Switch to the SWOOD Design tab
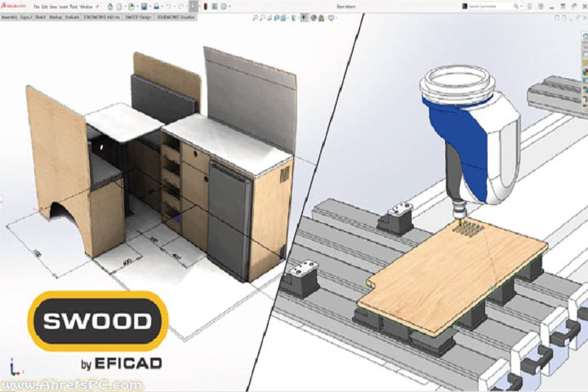Image resolution: width=588 pixels, height=392 pixels. pyautogui.click(x=138, y=17)
